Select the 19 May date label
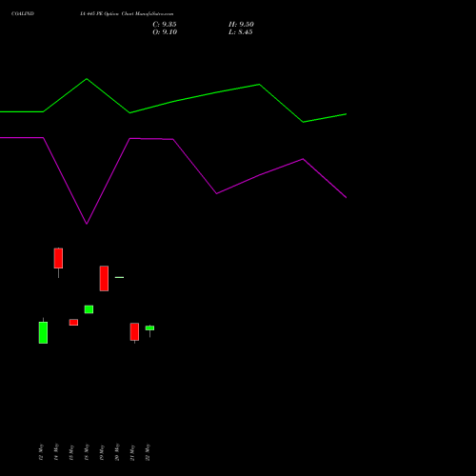Screen dimensions: 476x476 [102, 452]
